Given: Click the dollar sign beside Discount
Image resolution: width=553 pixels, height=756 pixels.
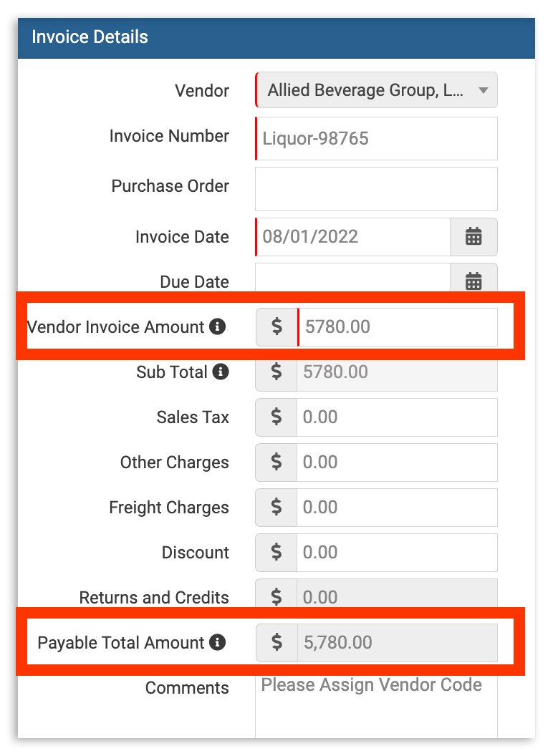Looking at the screenshot, I should tap(275, 552).
